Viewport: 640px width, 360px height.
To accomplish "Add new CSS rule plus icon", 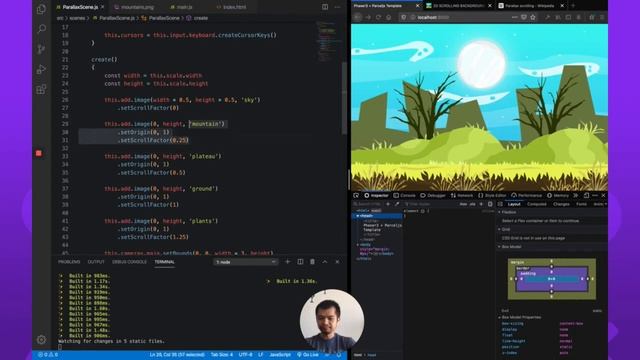I will point(481,204).
